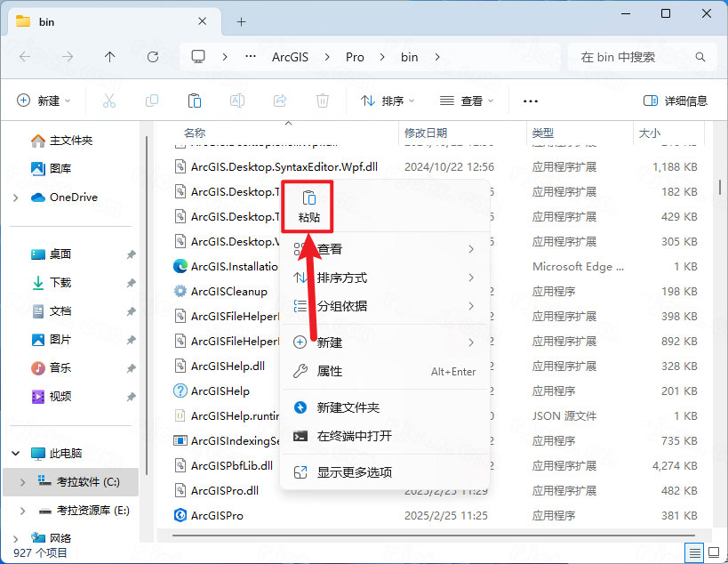
Task: Expand the 考拉资源库 (E:) drive node
Action: coord(22,511)
